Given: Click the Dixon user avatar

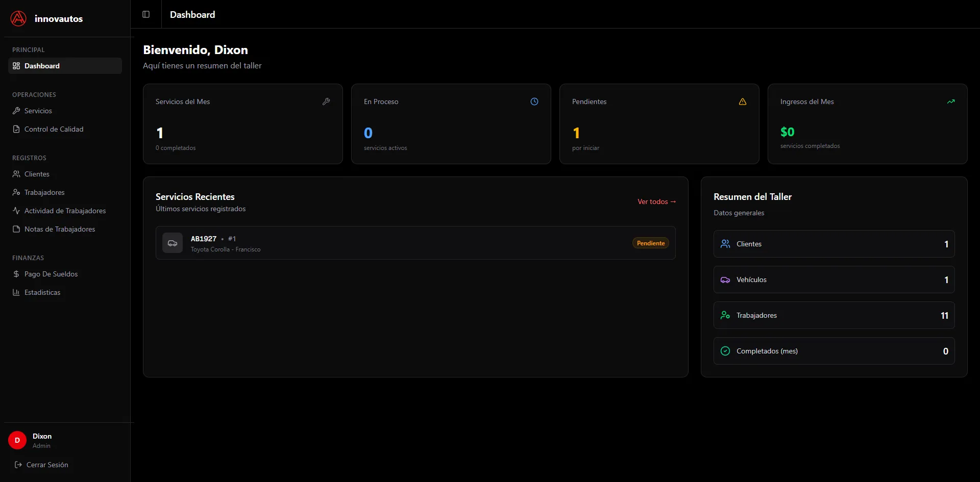Looking at the screenshot, I should click(17, 440).
